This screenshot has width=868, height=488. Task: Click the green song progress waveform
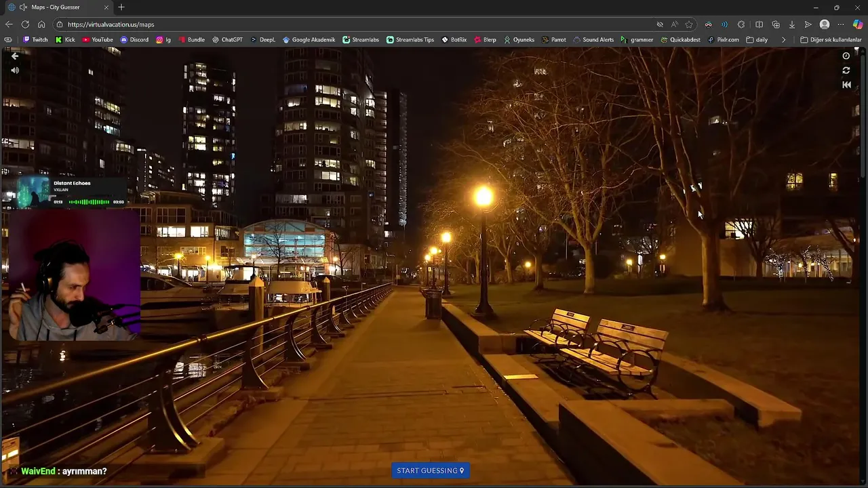tap(89, 202)
